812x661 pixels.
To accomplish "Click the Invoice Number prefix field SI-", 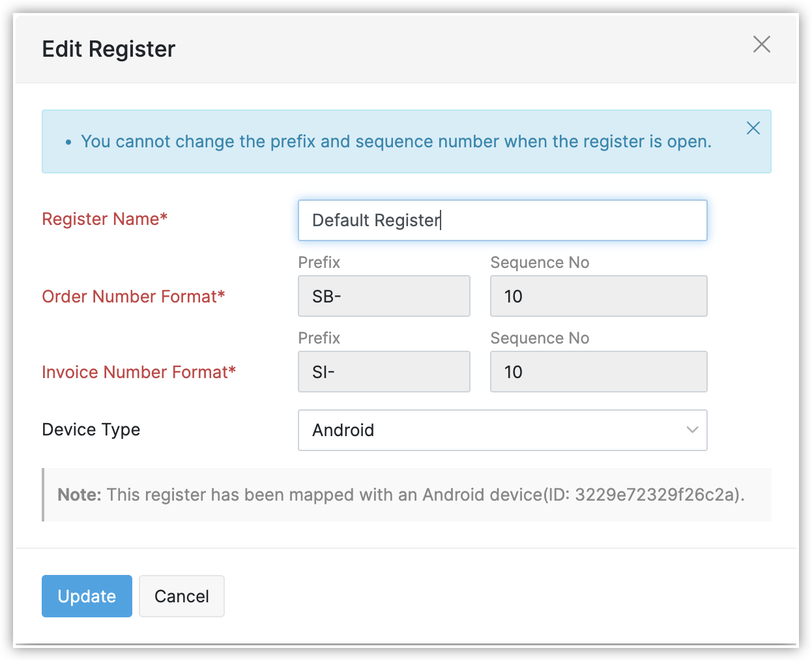I will pos(383,372).
